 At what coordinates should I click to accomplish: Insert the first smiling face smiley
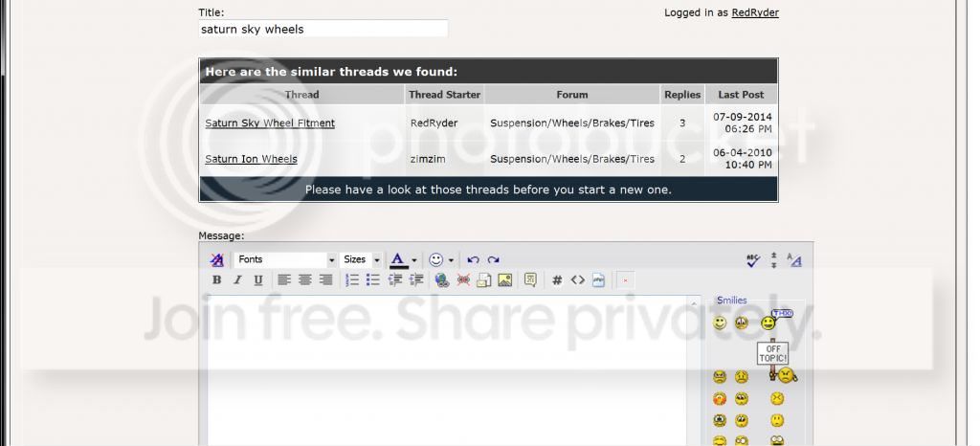click(720, 323)
